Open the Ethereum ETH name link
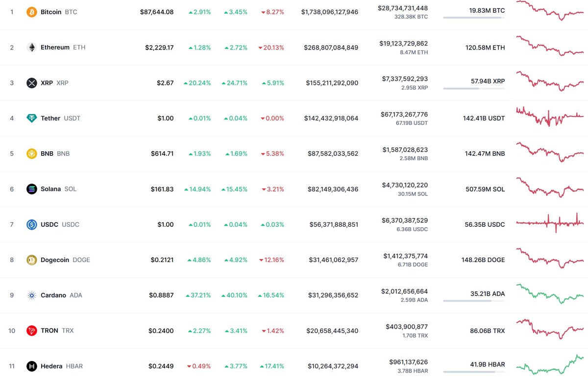 tap(55, 47)
